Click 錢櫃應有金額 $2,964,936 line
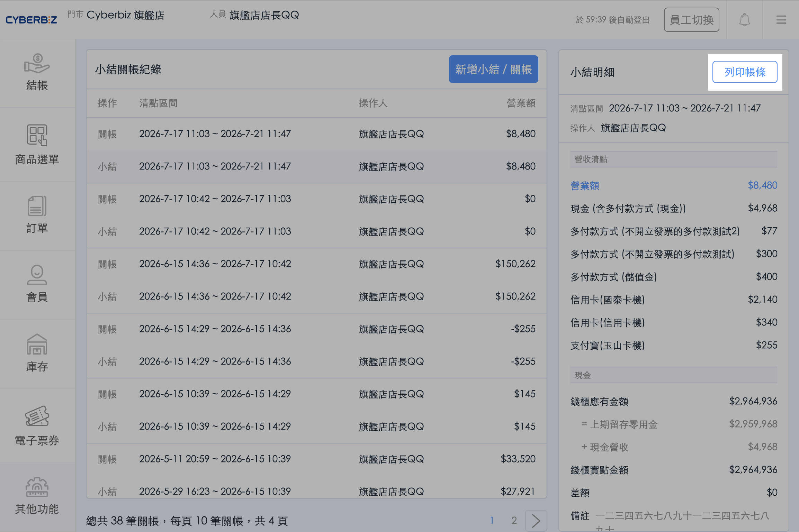The image size is (799, 532). 674,401
